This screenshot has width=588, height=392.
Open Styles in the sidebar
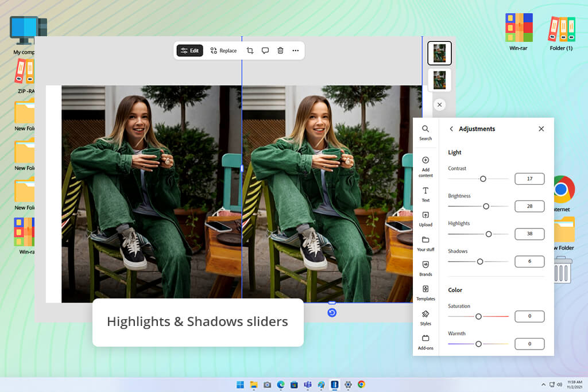pos(425,318)
